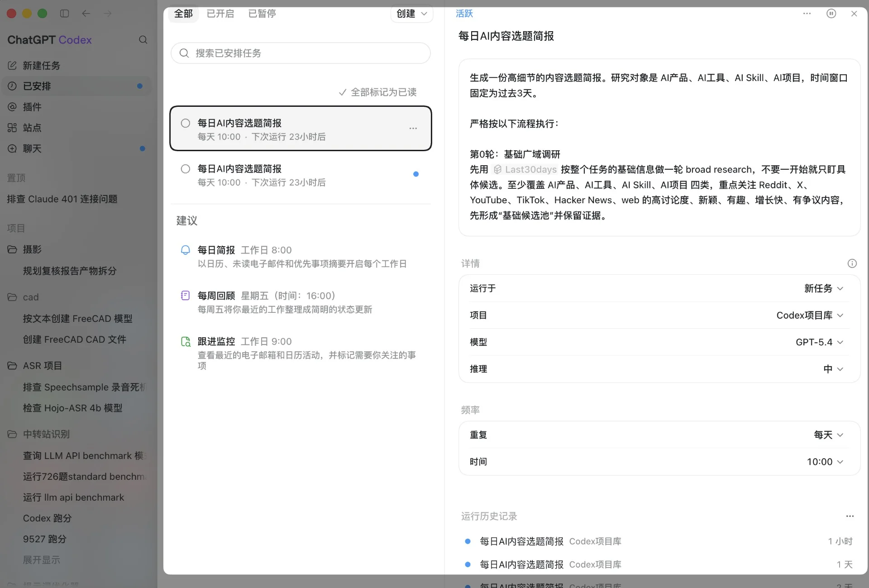The height and width of the screenshot is (588, 869).
Task: Open the 摄影 project folder icon
Action: coord(12,249)
